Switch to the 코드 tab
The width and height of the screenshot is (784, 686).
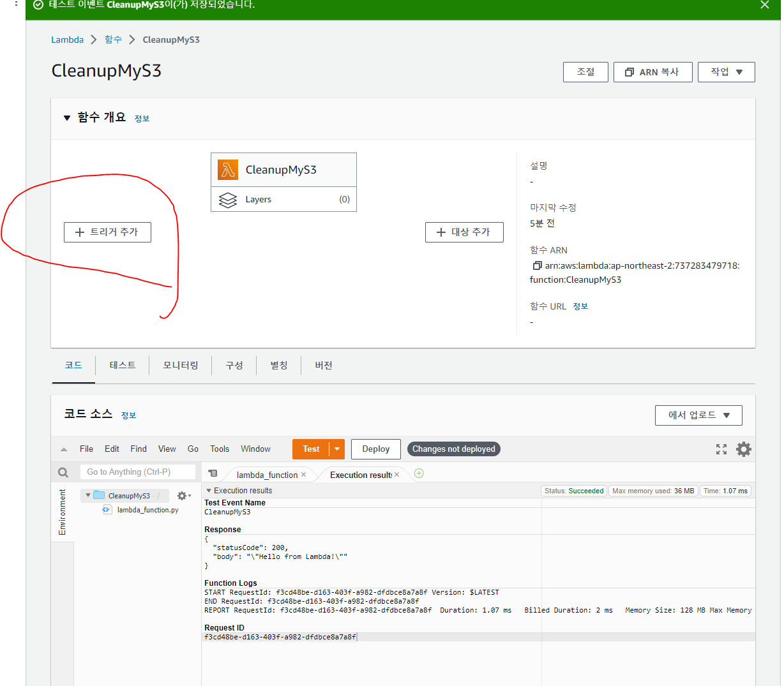(73, 365)
